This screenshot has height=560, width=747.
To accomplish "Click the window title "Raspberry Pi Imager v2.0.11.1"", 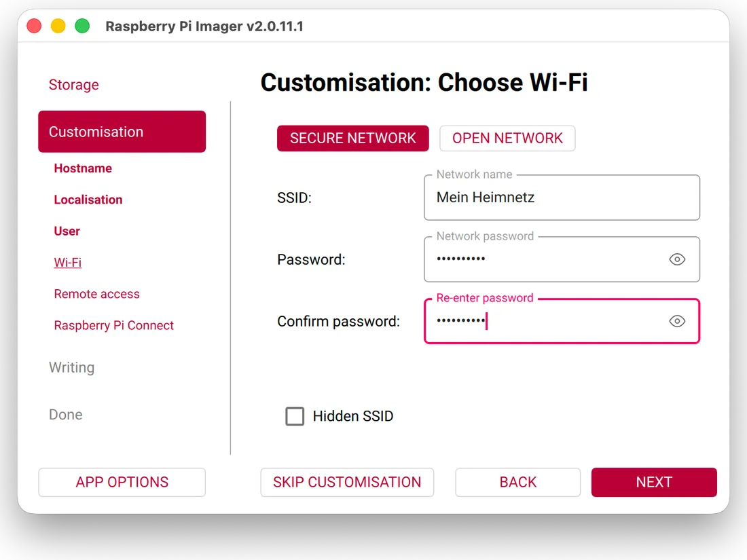I will (204, 26).
